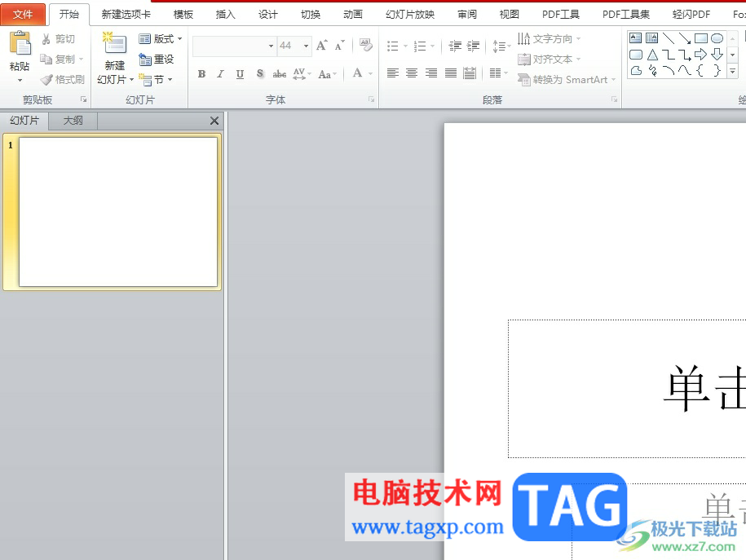Image resolution: width=746 pixels, height=560 pixels.
Task: Click the Cut (剪切) scissors icon
Action: 46,39
